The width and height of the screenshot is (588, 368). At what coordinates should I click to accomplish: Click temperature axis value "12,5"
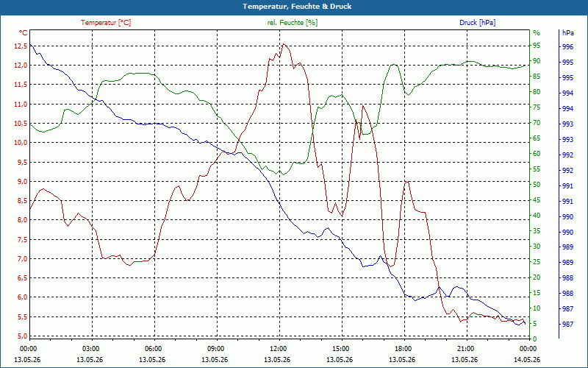pos(21,46)
